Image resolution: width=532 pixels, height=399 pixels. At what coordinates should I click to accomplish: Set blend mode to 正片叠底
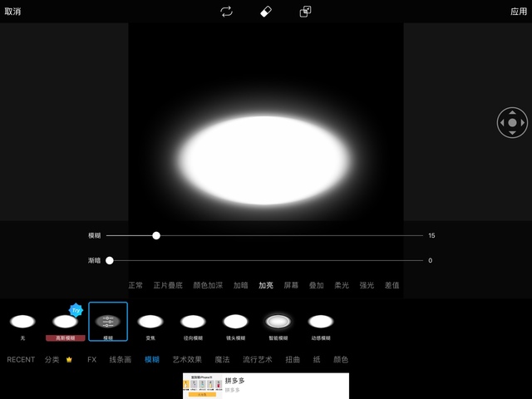tap(168, 285)
